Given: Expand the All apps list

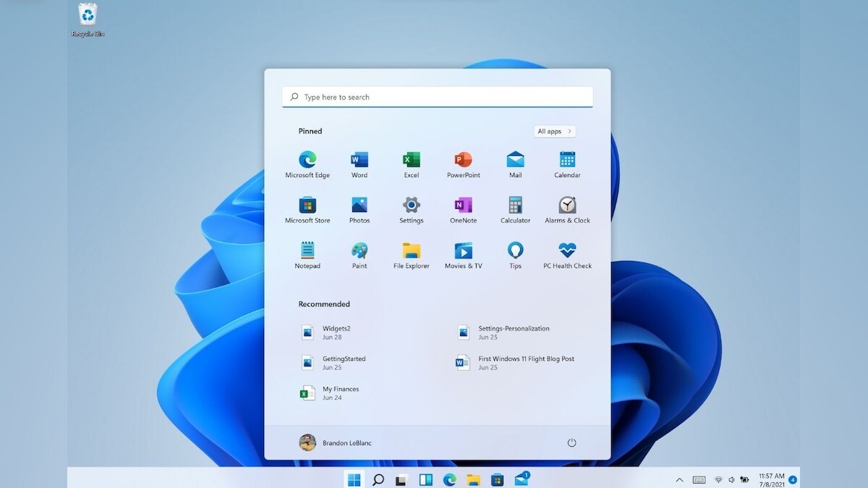Looking at the screenshot, I should tap(554, 131).
